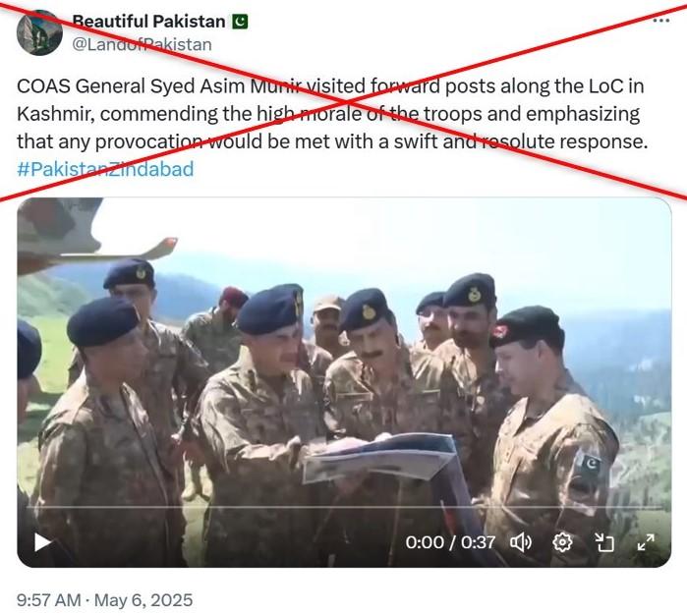Open video settings gear icon
687x616 pixels.
(x=562, y=543)
